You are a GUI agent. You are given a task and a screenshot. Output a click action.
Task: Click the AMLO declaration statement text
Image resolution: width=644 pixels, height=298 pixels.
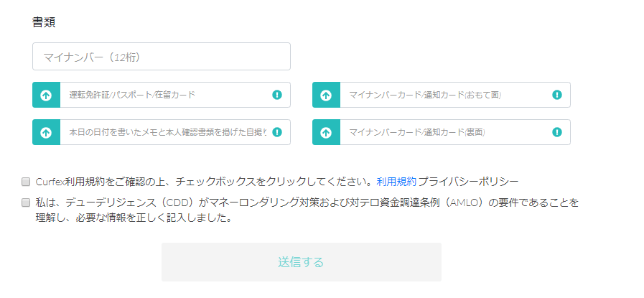coord(307,210)
